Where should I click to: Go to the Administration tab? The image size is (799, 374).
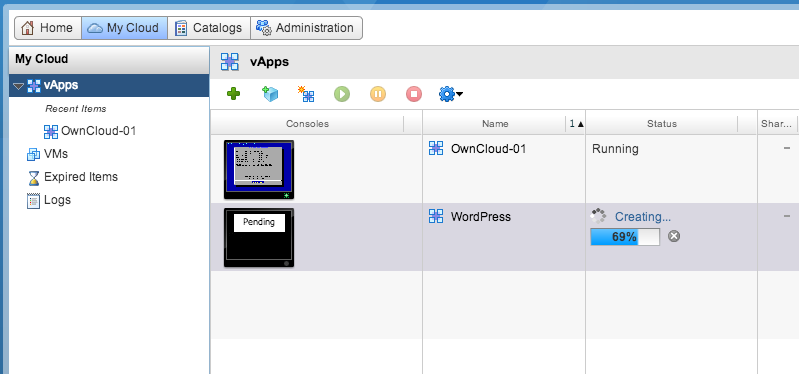coord(306,28)
